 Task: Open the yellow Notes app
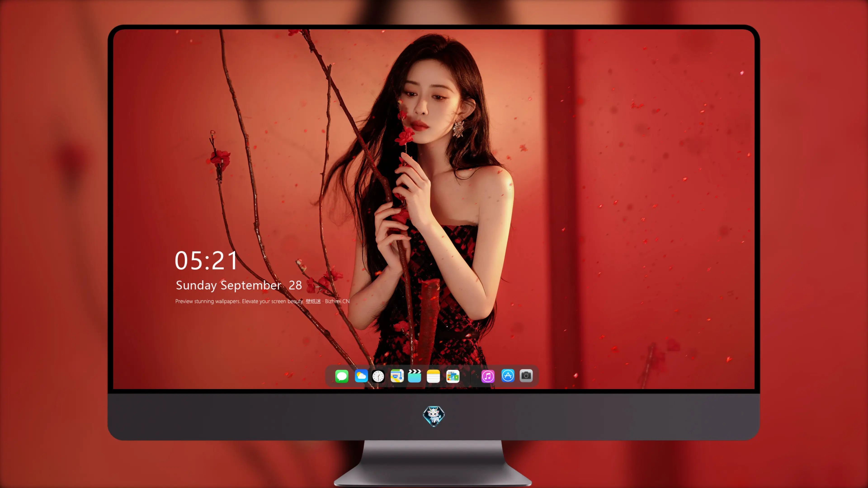coord(433,376)
